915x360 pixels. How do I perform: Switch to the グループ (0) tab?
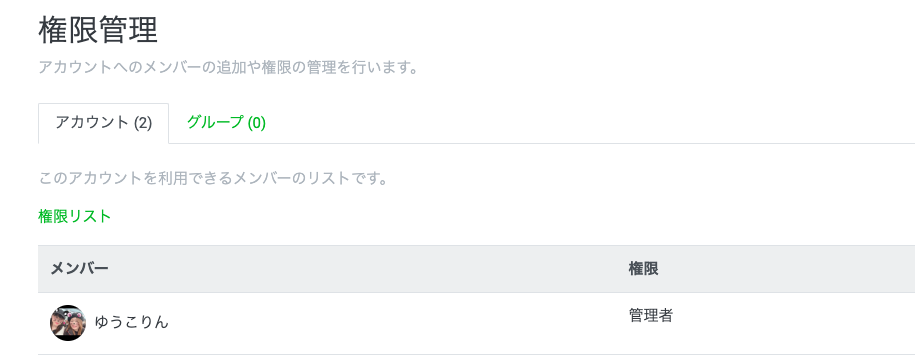226,123
